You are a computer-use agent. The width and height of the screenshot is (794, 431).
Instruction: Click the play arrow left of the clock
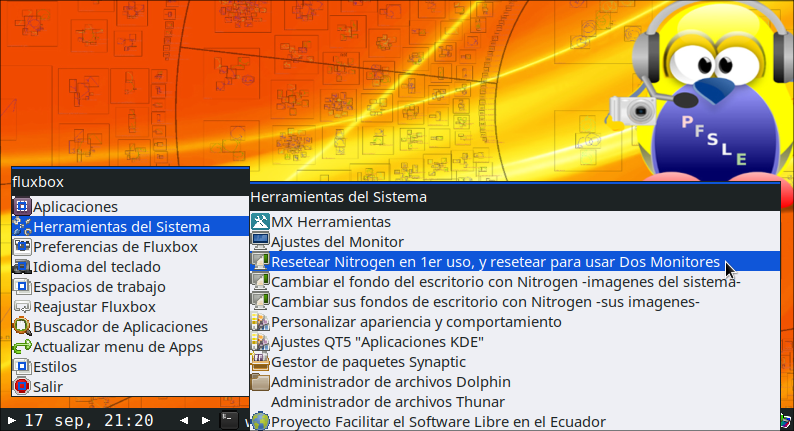11,420
